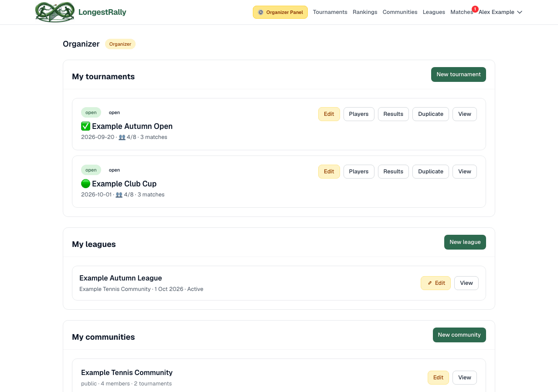Click the Example Autumn Open title
558x392 pixels.
pyautogui.click(x=132, y=126)
